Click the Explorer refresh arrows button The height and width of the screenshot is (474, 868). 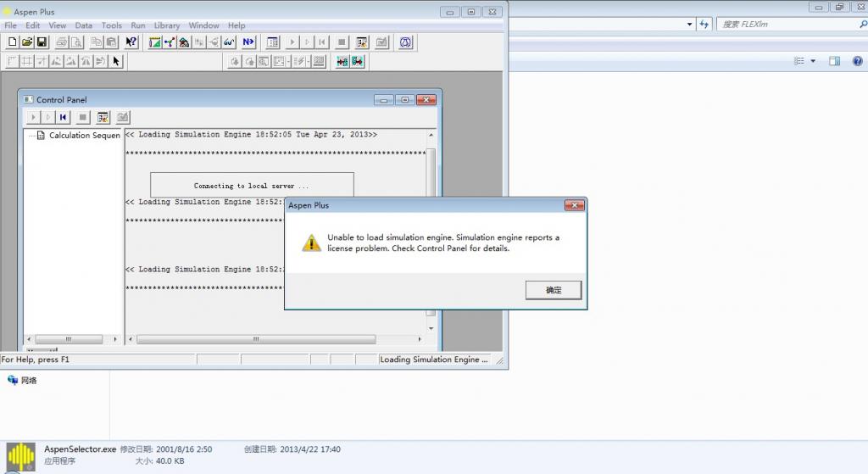point(704,25)
